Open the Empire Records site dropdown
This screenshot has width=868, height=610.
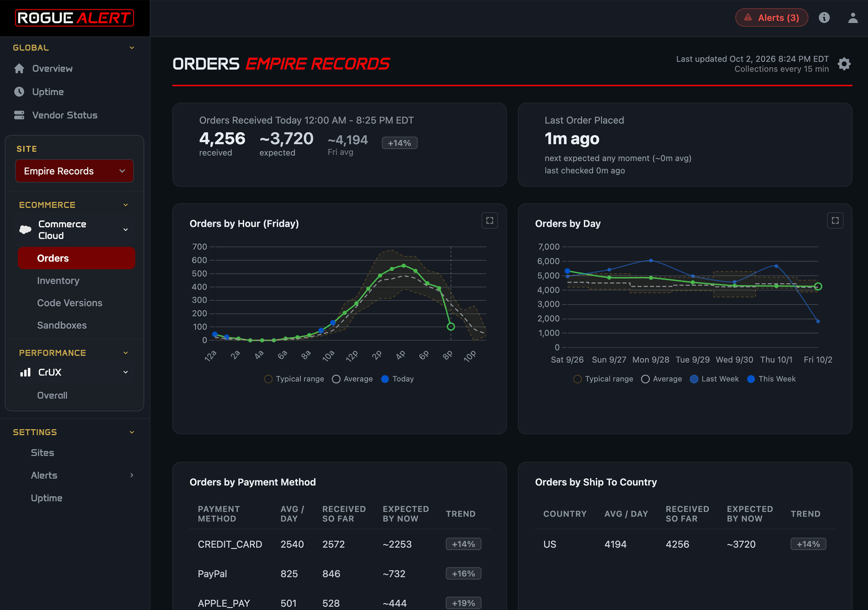point(75,171)
